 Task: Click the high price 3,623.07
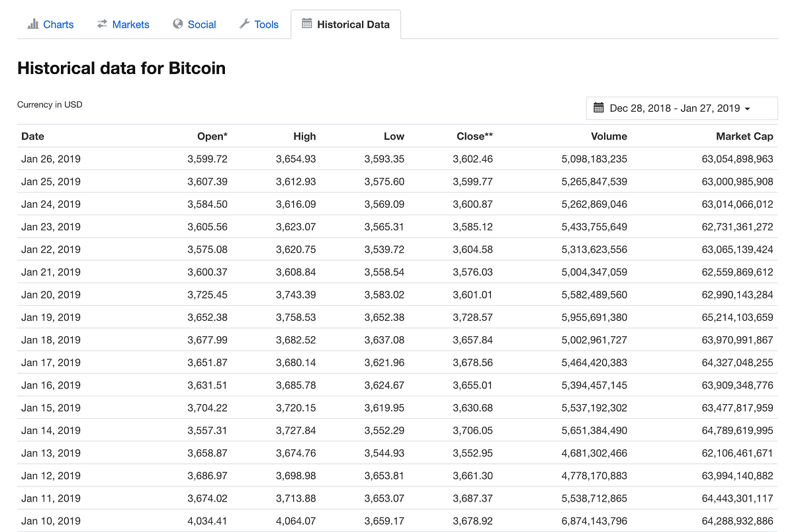tap(296, 226)
